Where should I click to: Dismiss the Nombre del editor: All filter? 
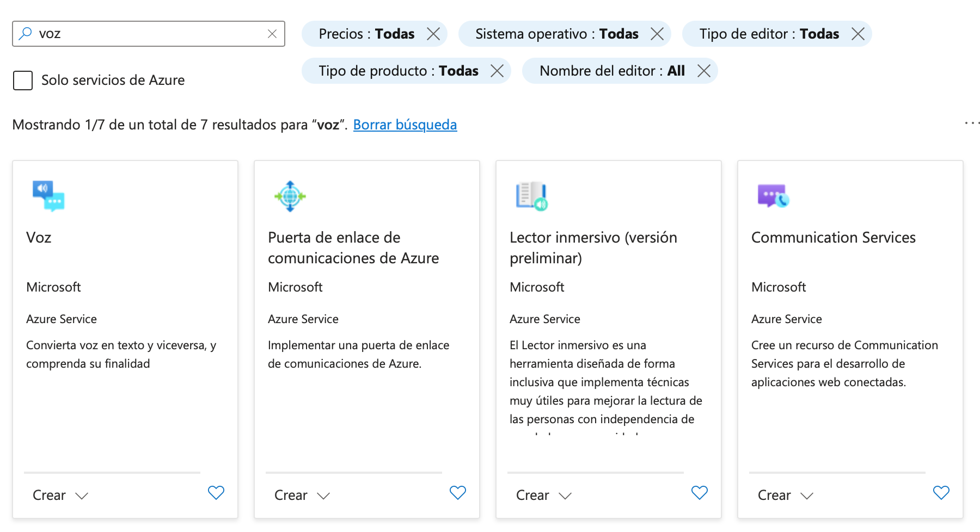click(704, 70)
